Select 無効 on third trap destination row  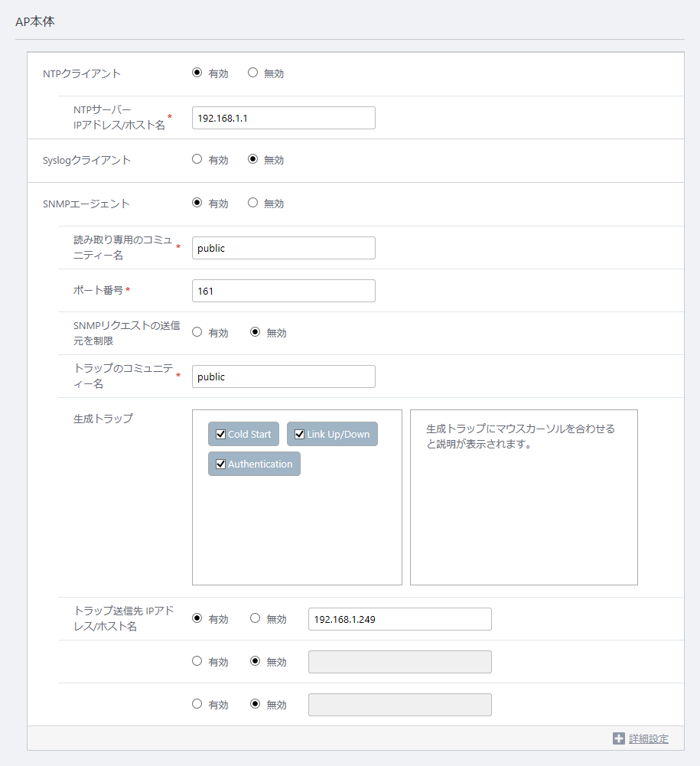tap(255, 704)
